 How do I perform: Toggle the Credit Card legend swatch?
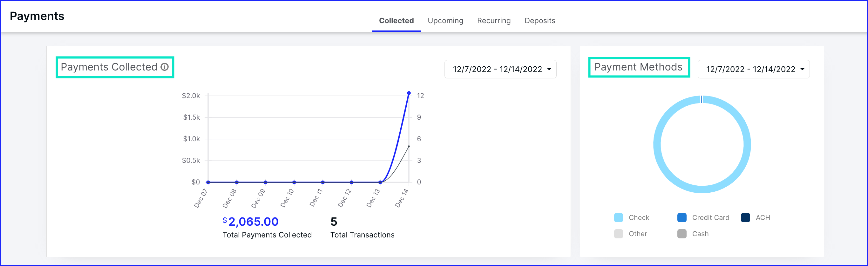[x=682, y=218]
